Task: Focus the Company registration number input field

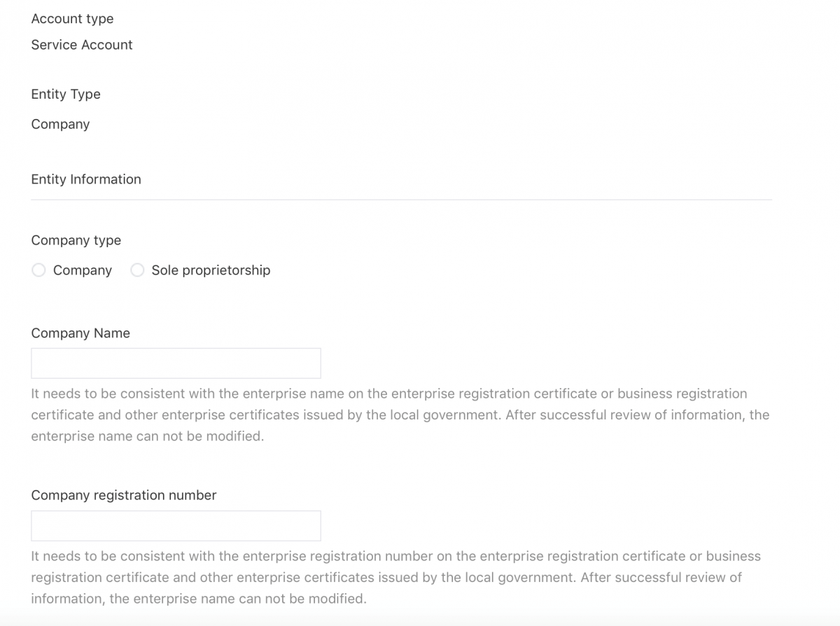Action: click(x=176, y=526)
